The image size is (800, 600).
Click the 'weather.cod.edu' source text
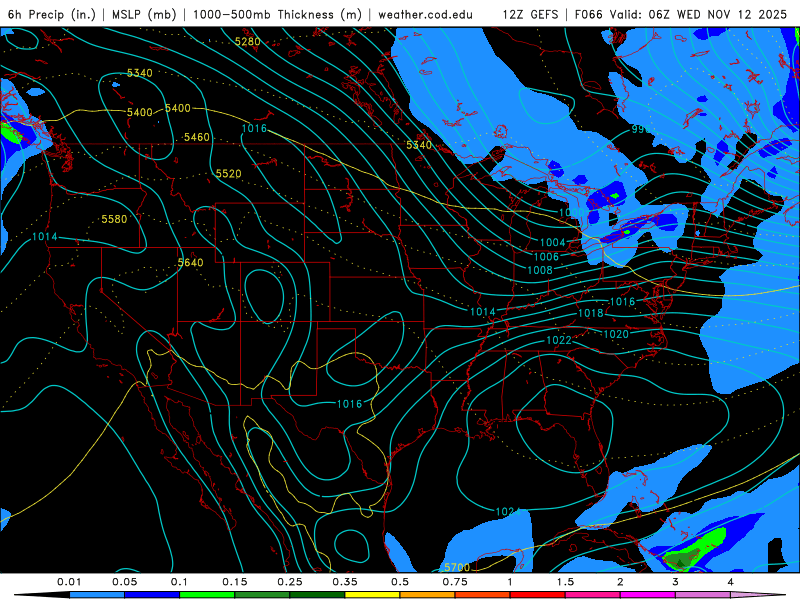(425, 14)
